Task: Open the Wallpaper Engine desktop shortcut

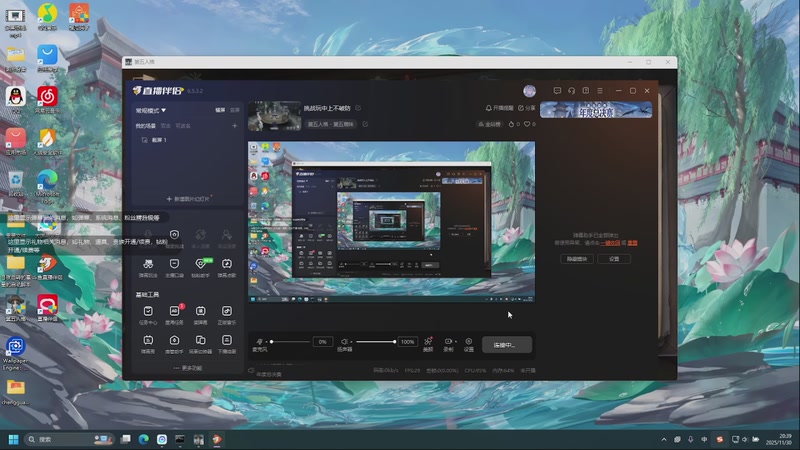Action: point(15,354)
